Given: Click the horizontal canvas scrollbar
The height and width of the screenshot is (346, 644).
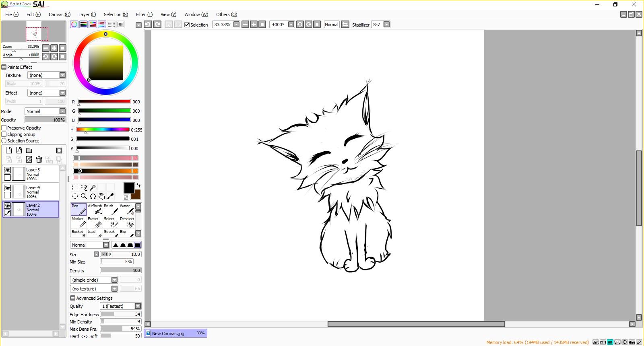Looking at the screenshot, I should (416, 324).
